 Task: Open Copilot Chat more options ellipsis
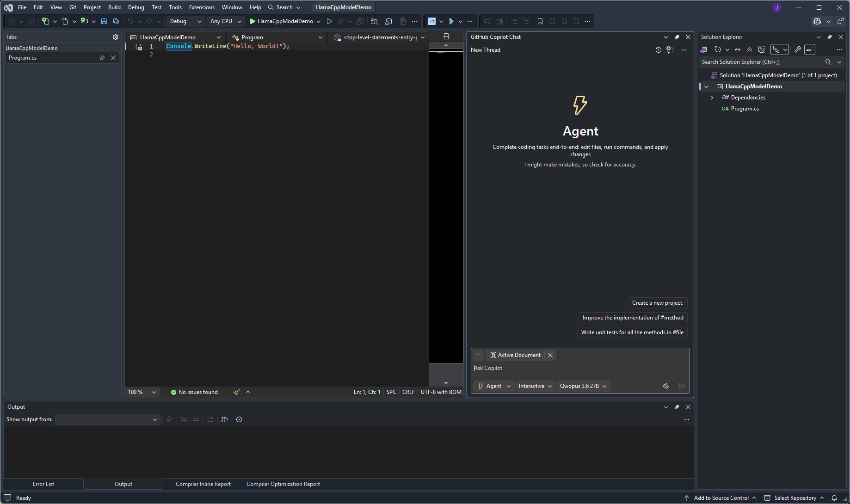point(684,50)
